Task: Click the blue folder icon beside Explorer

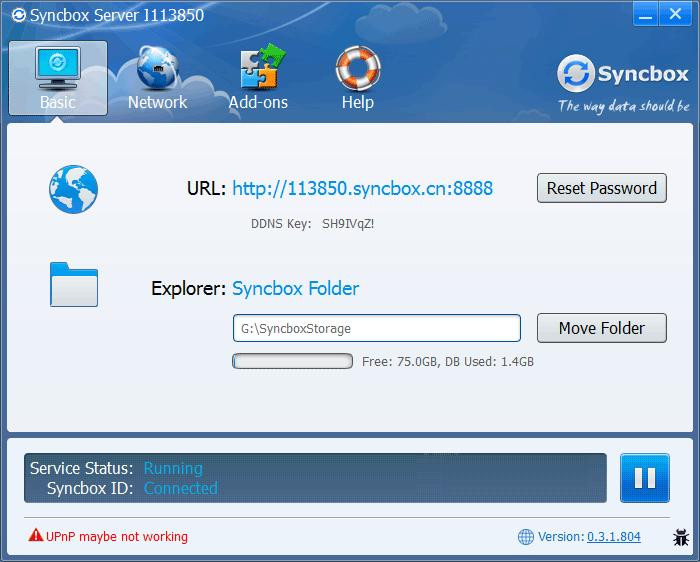Action: [x=74, y=284]
